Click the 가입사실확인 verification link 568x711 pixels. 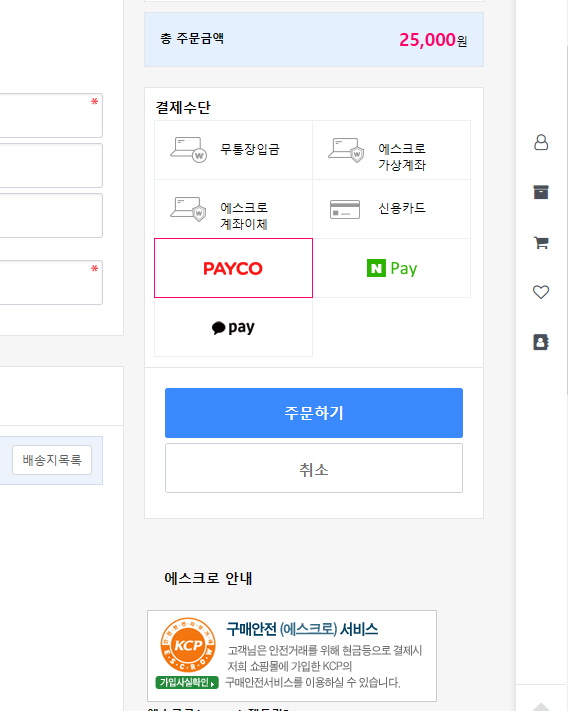click(x=187, y=682)
